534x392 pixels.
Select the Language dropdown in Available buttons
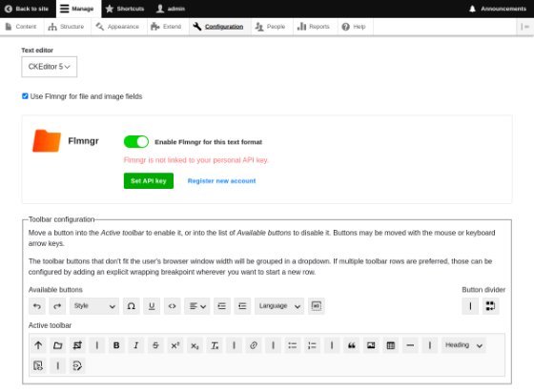click(x=279, y=306)
